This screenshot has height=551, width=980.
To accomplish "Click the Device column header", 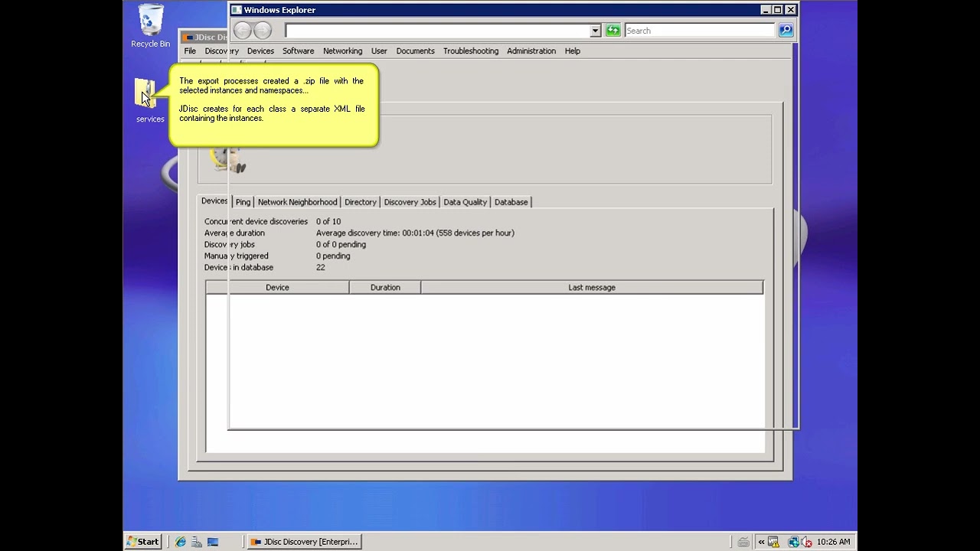I will click(x=277, y=288).
